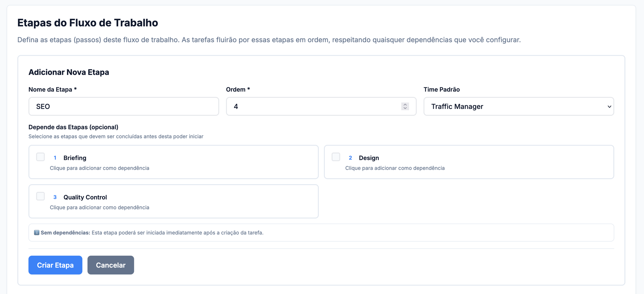Click the Adicionar Nova Etapa heading
Screen dimensions: 644x294
coord(69,72)
